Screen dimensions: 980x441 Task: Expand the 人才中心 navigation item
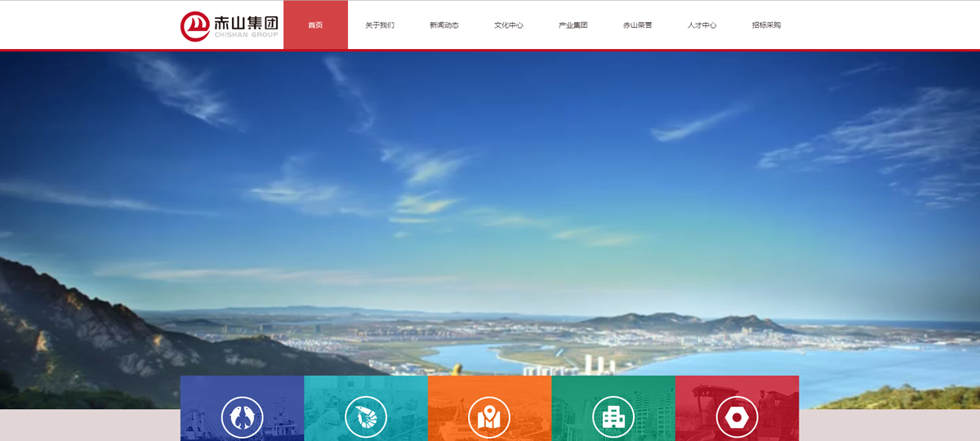702,25
